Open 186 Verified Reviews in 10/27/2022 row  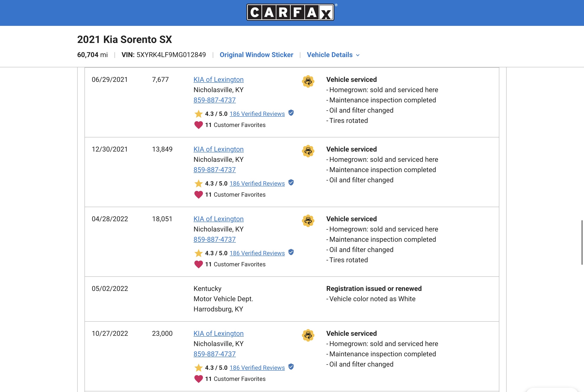257,368
